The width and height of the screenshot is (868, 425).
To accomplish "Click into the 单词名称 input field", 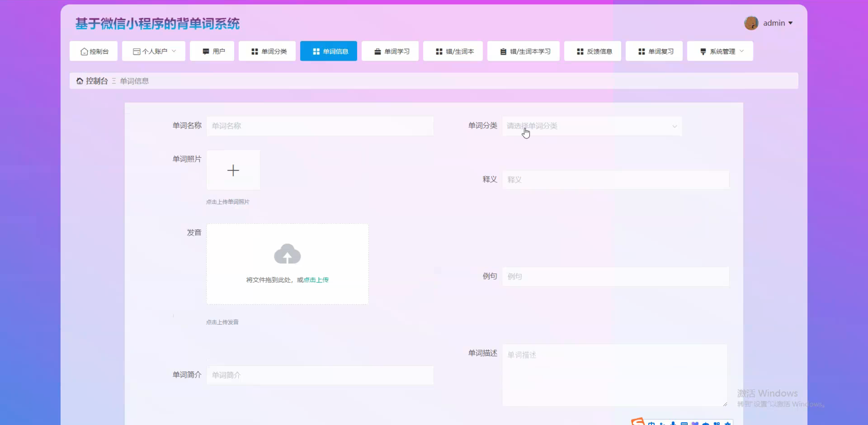I will [320, 126].
